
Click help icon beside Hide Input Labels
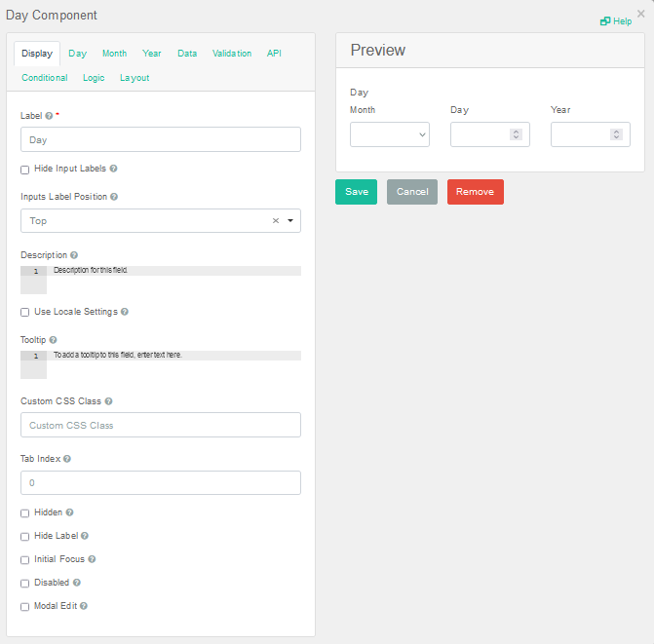pos(114,169)
